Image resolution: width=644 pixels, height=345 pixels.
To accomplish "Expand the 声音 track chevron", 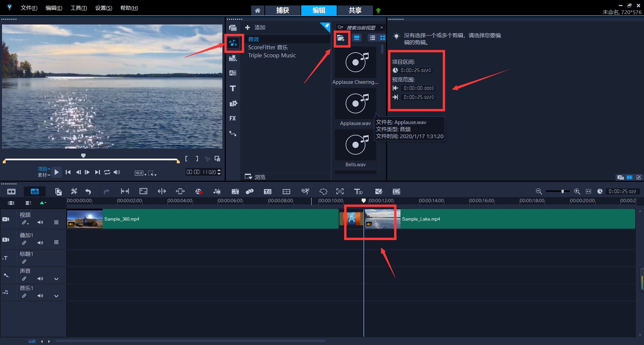I will coord(56,279).
